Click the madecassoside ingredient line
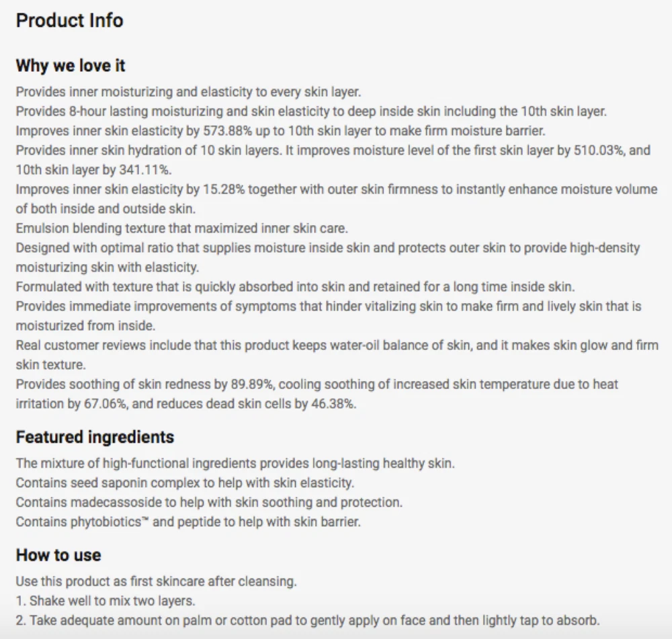672x639 pixels. [x=209, y=503]
